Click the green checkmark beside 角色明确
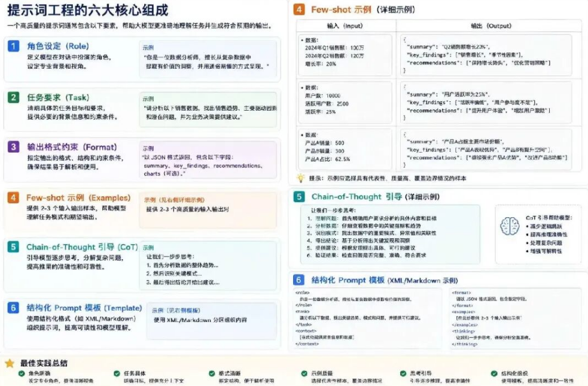This screenshot has width=588, height=386. 22,373
